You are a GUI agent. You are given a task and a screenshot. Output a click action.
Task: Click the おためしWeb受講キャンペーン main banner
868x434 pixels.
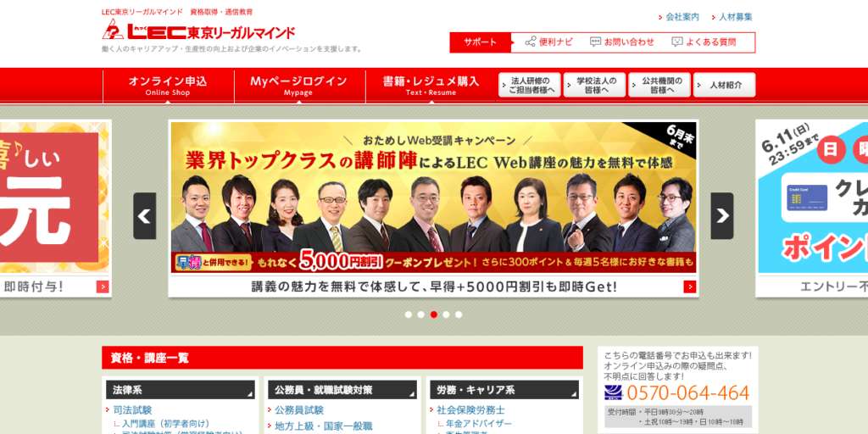433,198
